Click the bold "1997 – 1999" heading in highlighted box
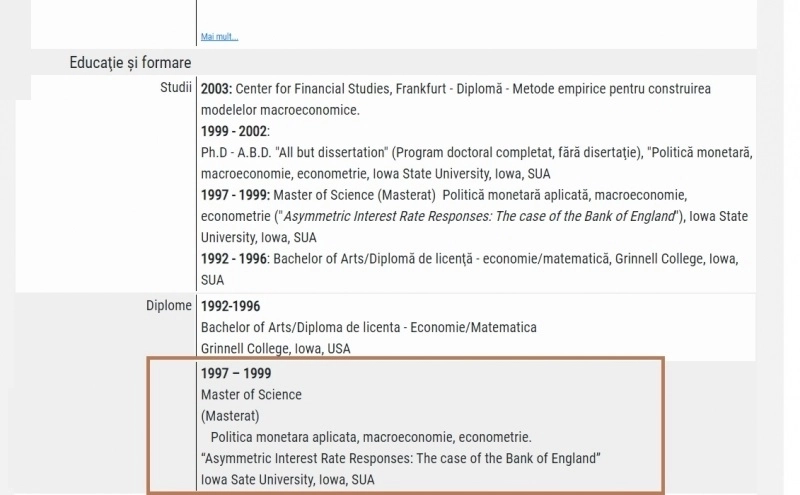Screen dimensions: 800x495 pos(236,374)
